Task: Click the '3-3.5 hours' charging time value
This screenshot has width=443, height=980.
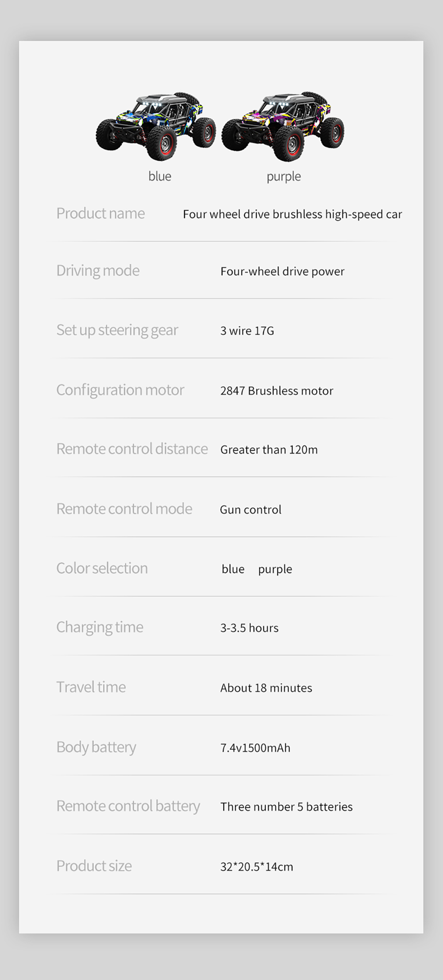Action: point(249,628)
